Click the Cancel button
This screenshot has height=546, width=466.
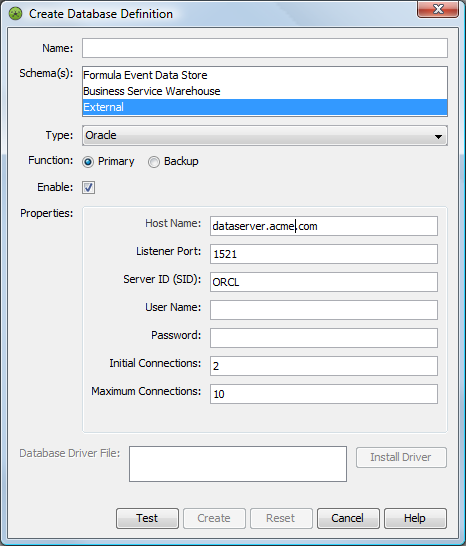click(348, 518)
